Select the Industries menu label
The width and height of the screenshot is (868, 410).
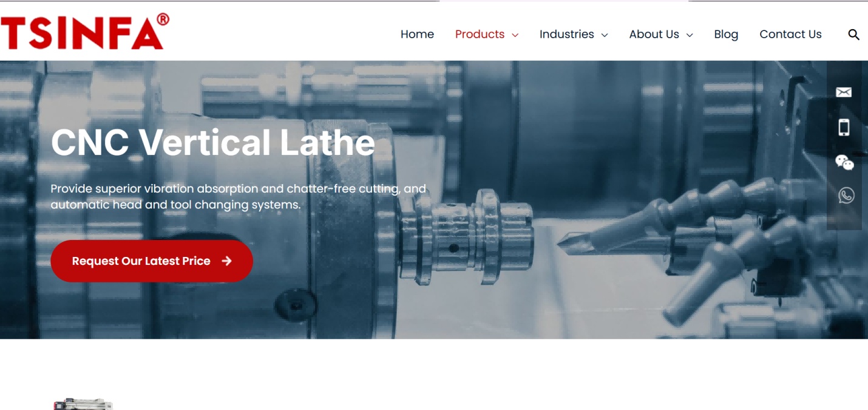[566, 34]
